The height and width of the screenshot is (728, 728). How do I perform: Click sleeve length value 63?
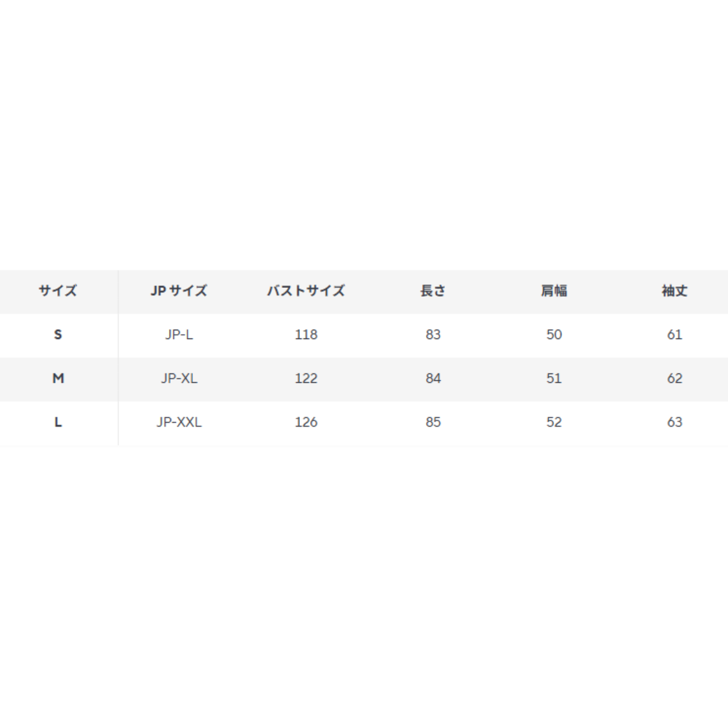pos(675,422)
